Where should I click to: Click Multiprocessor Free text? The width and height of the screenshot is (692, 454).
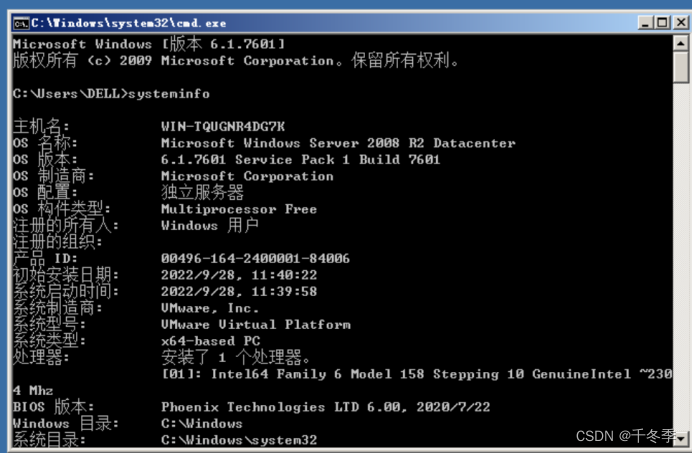coord(239,209)
